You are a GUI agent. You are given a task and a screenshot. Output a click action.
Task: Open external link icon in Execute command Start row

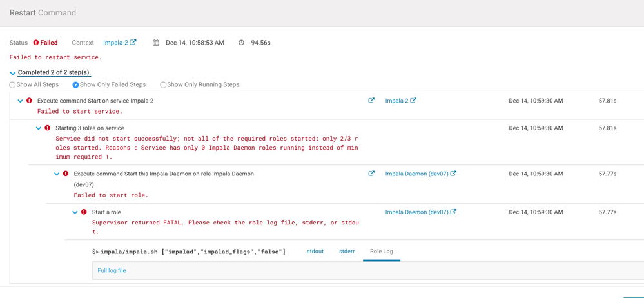tap(371, 101)
